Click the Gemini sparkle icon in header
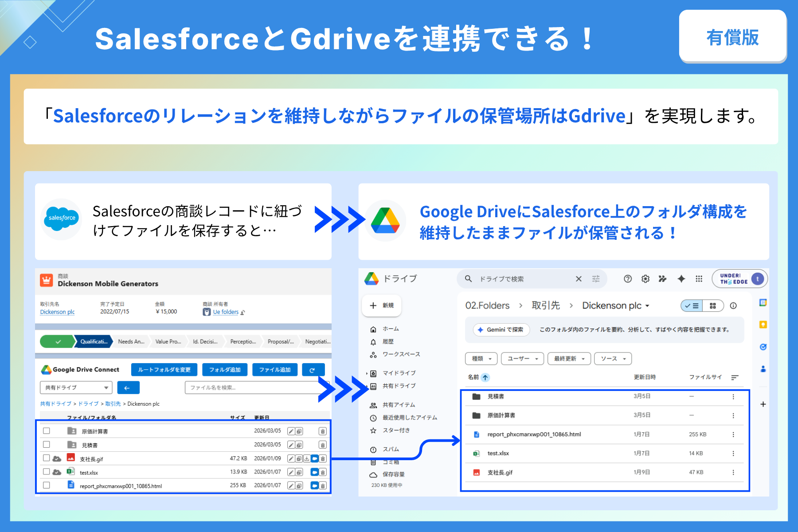The image size is (798, 532). (x=681, y=279)
